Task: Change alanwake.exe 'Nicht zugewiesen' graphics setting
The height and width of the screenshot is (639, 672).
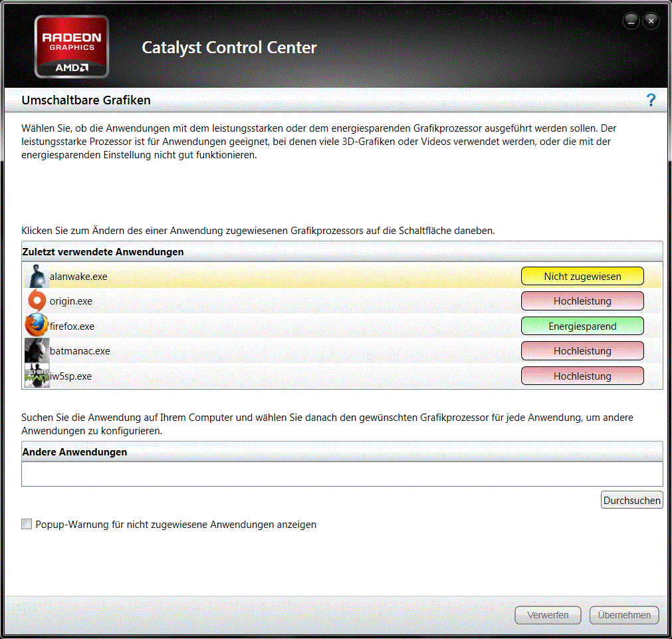Action: point(582,276)
